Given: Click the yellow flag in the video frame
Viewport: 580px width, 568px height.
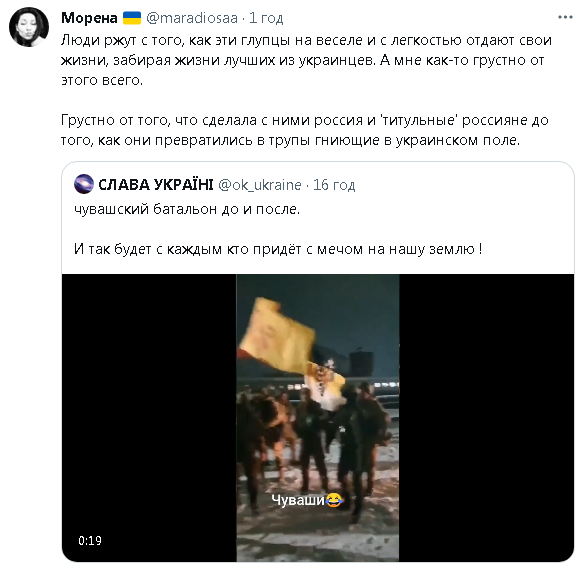Looking at the screenshot, I should click(x=278, y=334).
